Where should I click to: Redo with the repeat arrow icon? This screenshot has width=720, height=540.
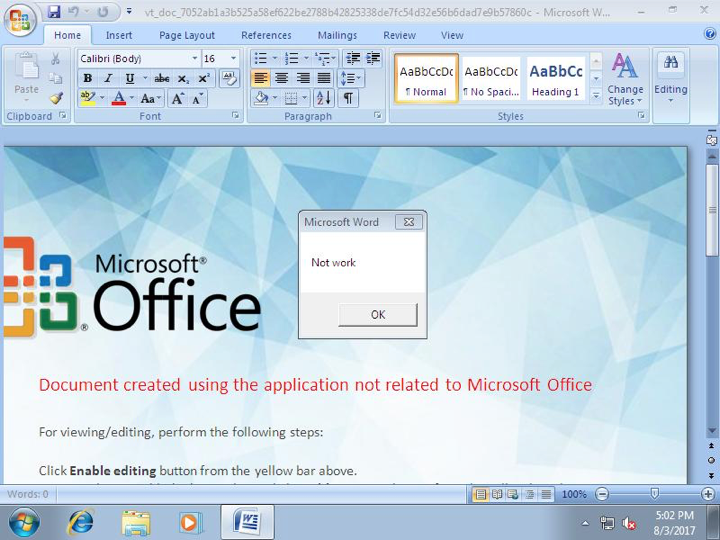coord(103,11)
